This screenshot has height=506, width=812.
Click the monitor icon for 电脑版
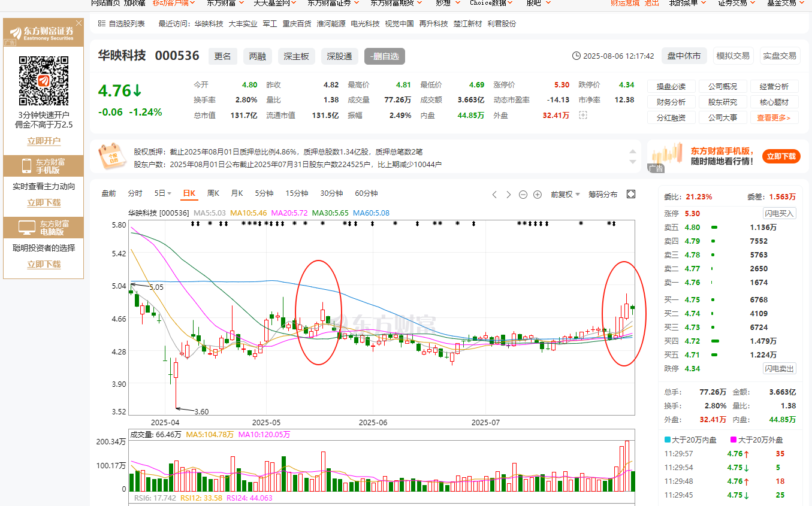[26, 227]
